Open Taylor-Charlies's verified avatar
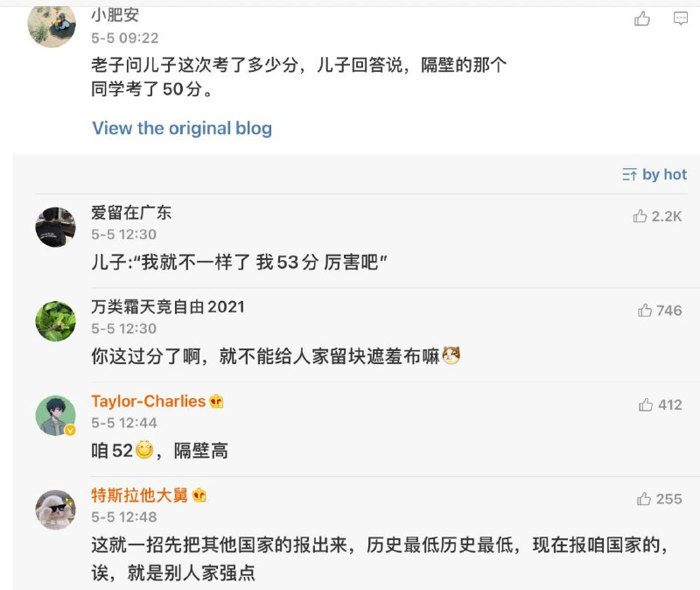This screenshot has width=700, height=590. 55,415
